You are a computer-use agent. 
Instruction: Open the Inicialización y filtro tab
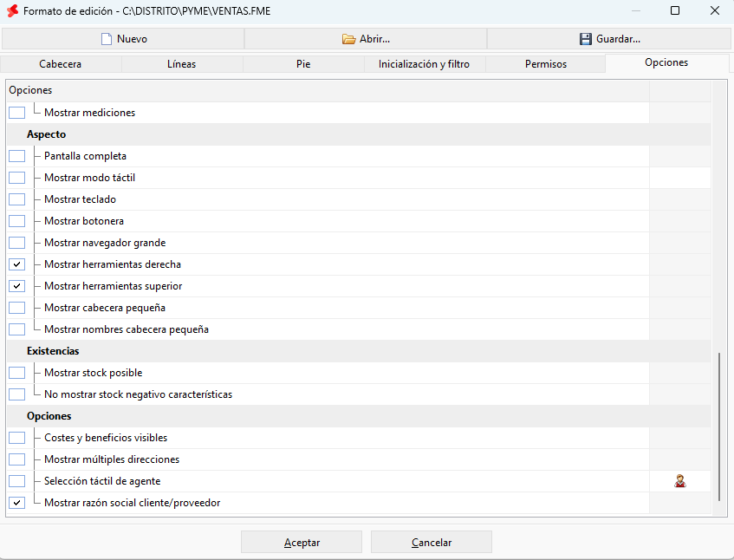[x=425, y=64]
